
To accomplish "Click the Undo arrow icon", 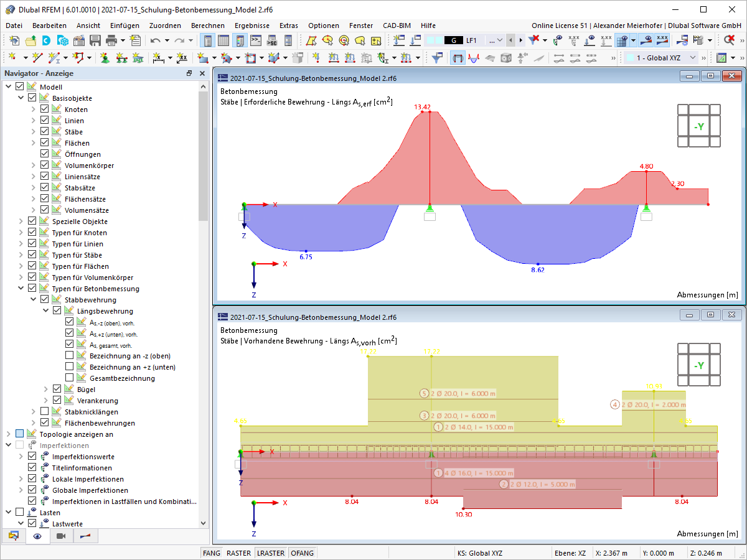I will [x=155, y=40].
